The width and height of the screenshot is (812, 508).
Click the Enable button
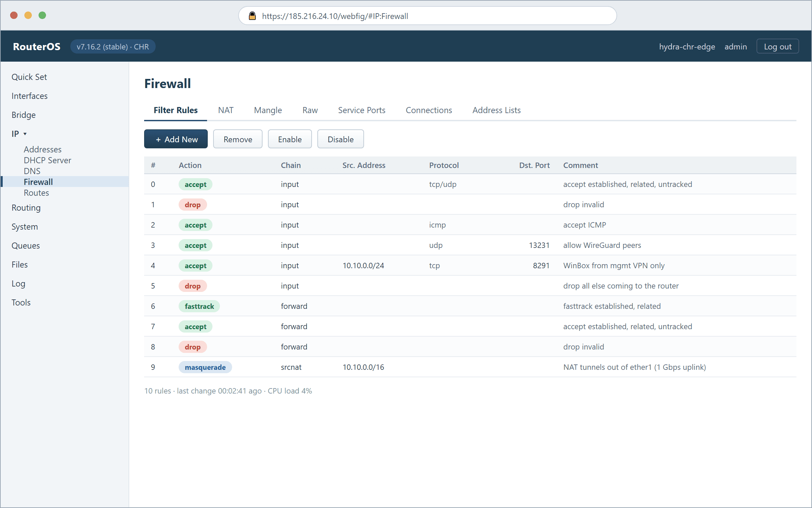pyautogui.click(x=290, y=139)
